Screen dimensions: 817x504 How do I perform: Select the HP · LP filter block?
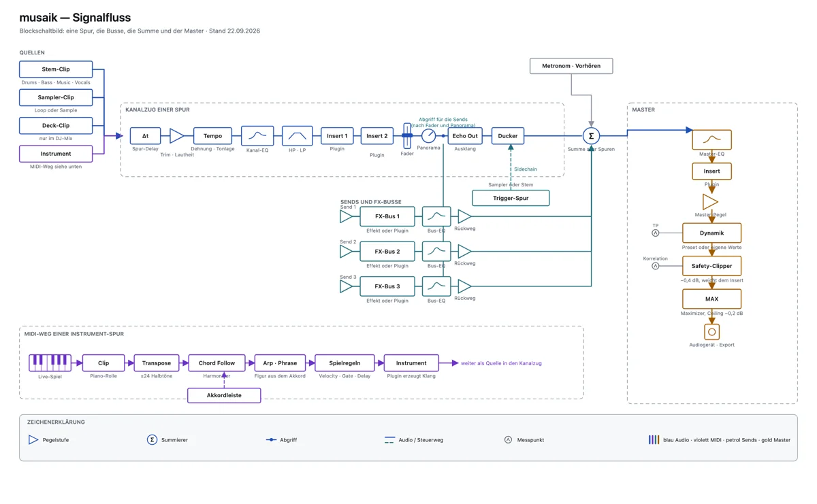(x=298, y=136)
